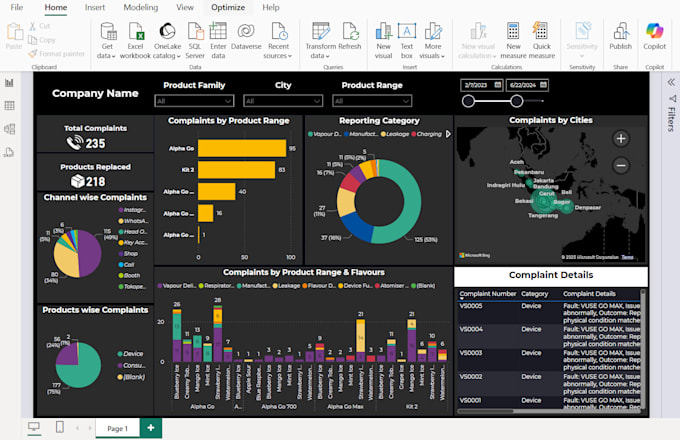
Task: Click the Enter data icon
Action: (218, 32)
